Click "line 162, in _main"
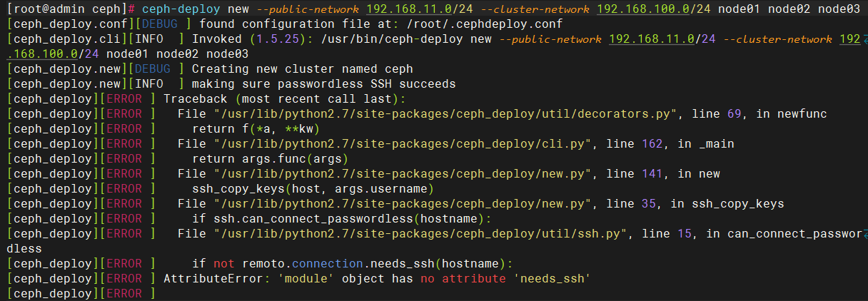 tap(671, 144)
